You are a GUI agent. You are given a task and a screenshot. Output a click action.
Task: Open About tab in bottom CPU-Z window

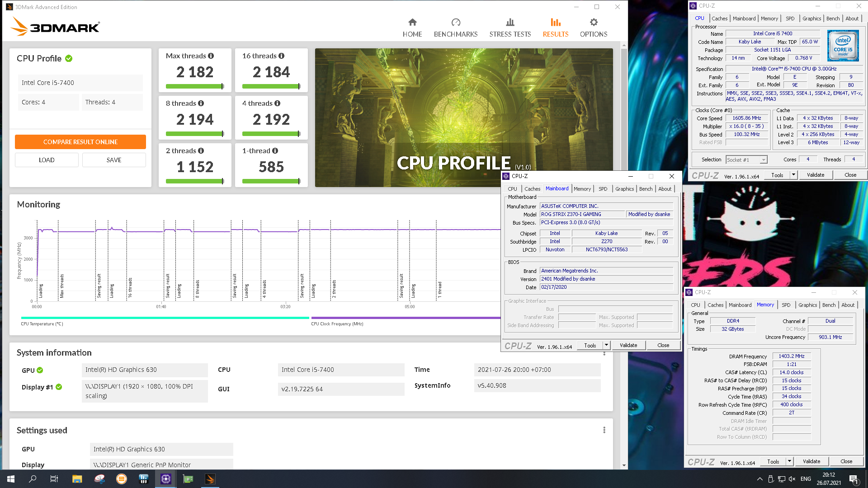pyautogui.click(x=848, y=305)
